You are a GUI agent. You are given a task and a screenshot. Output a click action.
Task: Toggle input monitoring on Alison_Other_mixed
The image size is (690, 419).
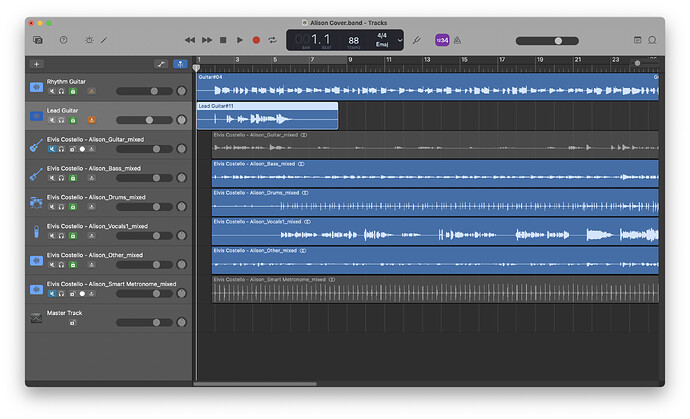tap(92, 265)
